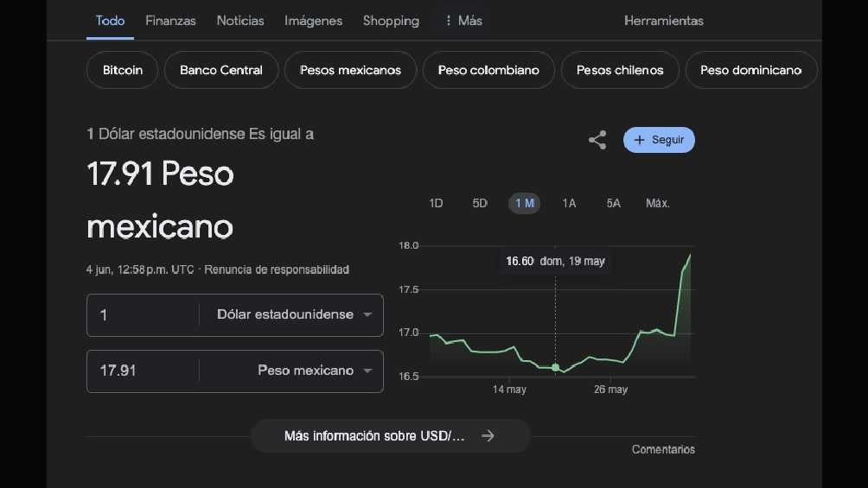Viewport: 868px width, 488px height.
Task: Switch chart to 5A range
Action: pyautogui.click(x=613, y=203)
